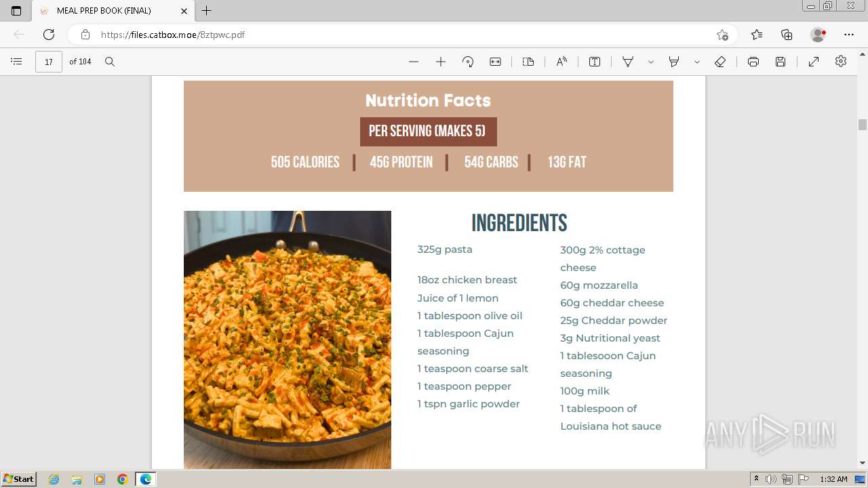Image resolution: width=868 pixels, height=488 pixels.
Task: Switch page view layout
Action: 528,62
